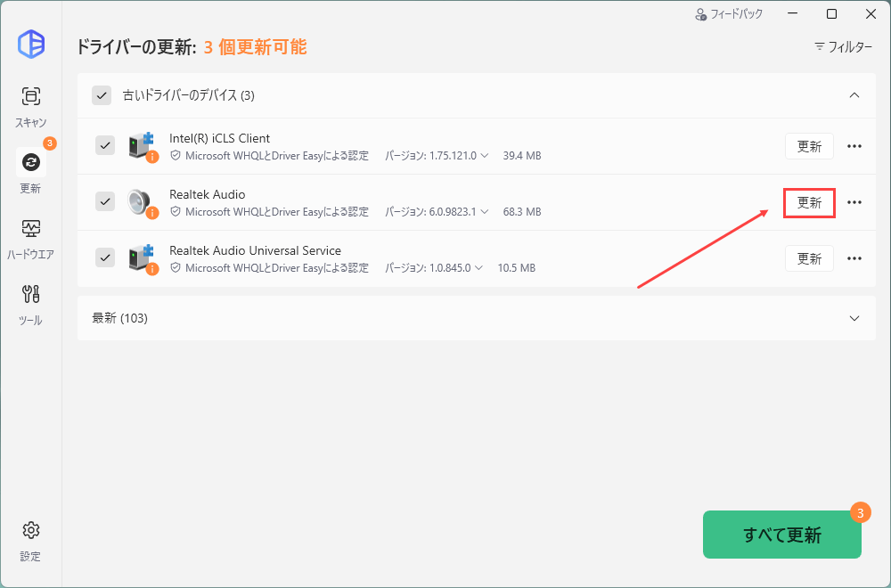Click the 3 個更新可能 heading text

click(x=255, y=47)
